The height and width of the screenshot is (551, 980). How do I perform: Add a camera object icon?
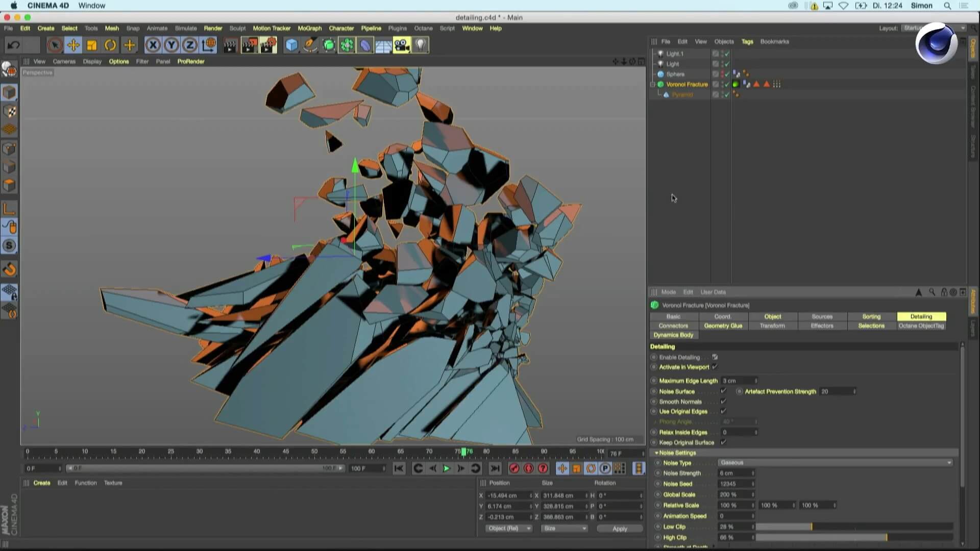pos(402,45)
